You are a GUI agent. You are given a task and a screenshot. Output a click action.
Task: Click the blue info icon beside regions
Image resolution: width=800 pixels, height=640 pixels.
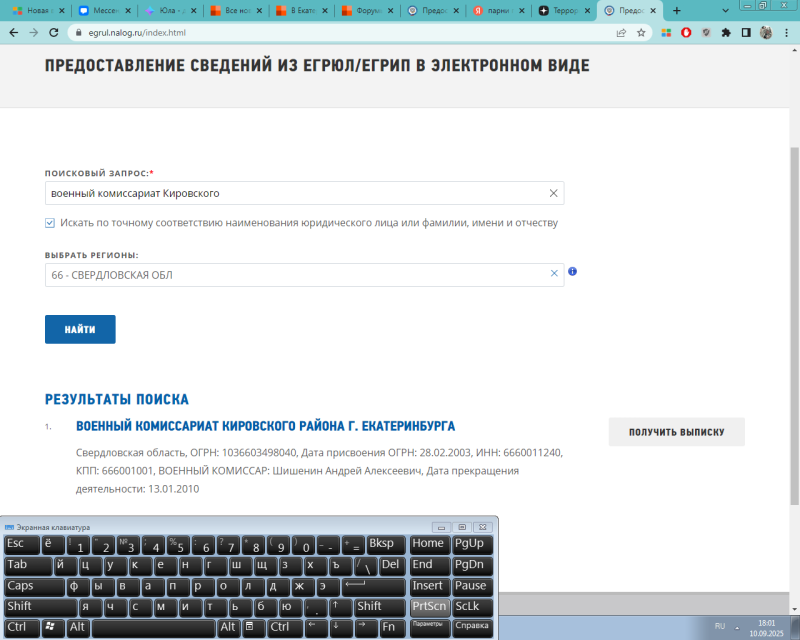[573, 272]
